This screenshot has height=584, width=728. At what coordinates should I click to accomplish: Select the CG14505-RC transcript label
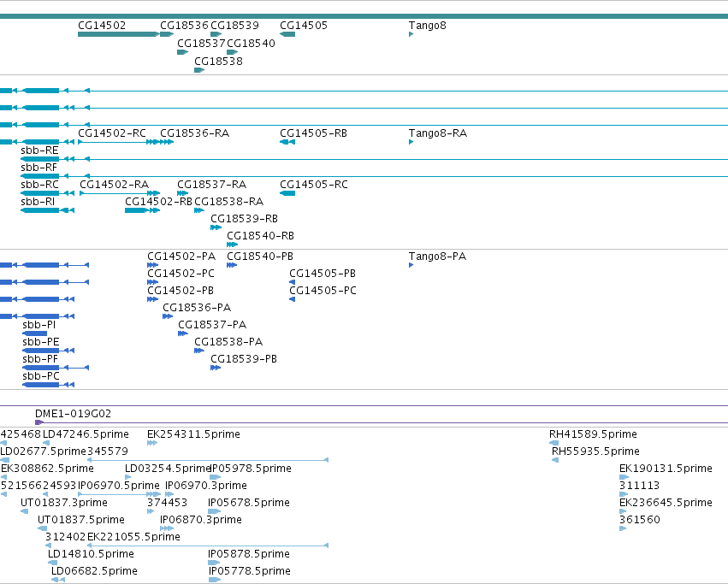[314, 185]
